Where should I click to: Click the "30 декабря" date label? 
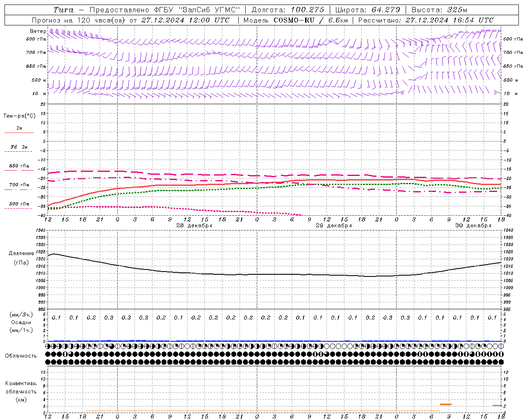click(473, 226)
